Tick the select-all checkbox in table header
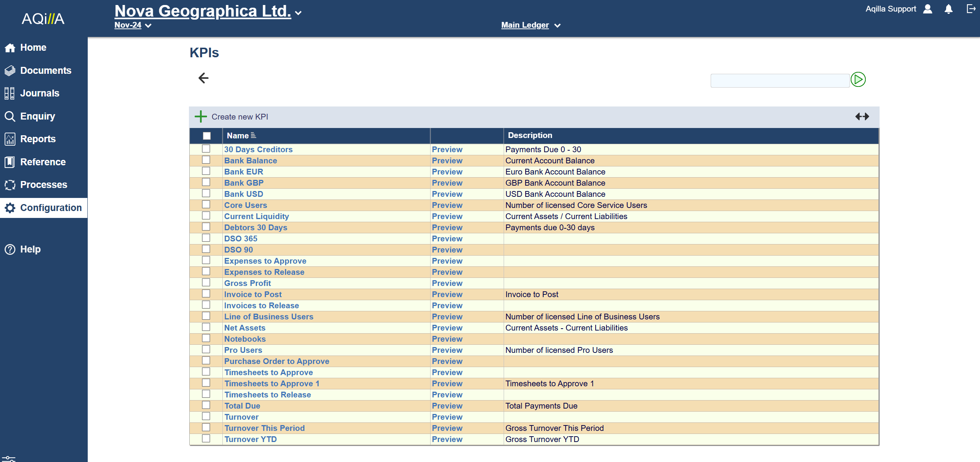 coord(207,136)
